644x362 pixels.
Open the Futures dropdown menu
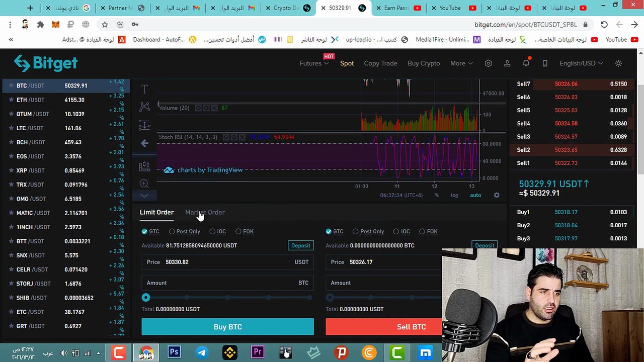tap(314, 63)
